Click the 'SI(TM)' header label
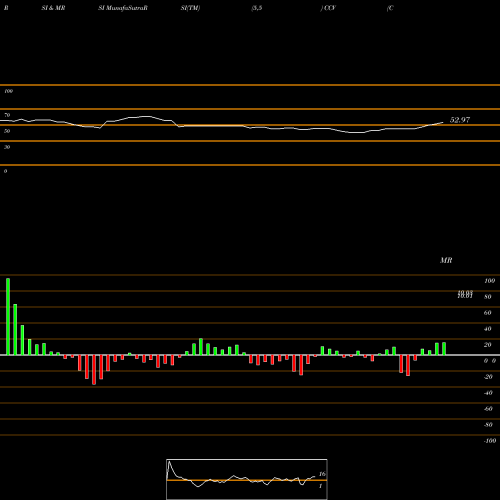The width and height of the screenshot is (500, 500). [x=190, y=8]
